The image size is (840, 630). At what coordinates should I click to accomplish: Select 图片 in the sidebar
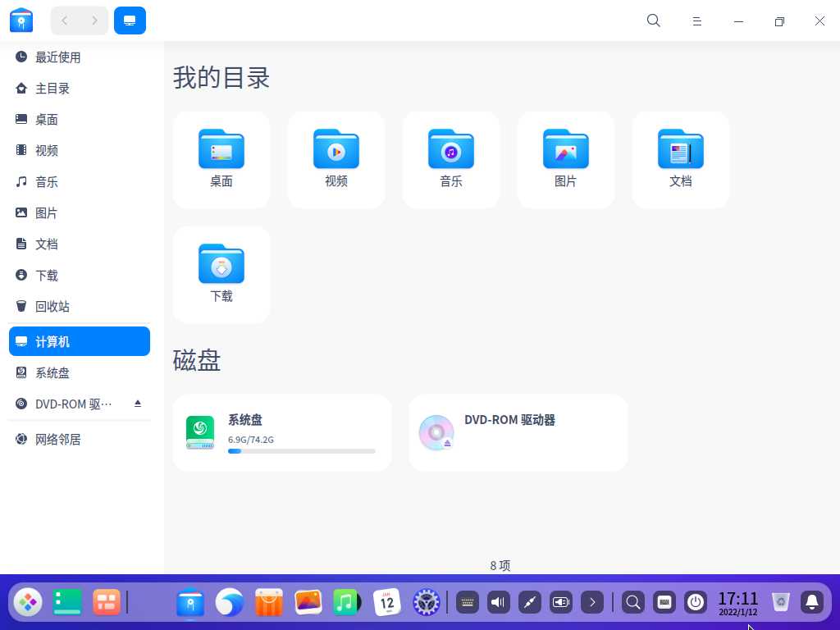pyautogui.click(x=80, y=212)
